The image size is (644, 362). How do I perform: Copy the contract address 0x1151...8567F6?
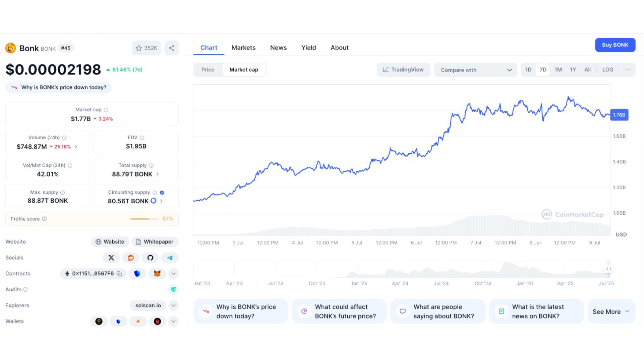119,274
